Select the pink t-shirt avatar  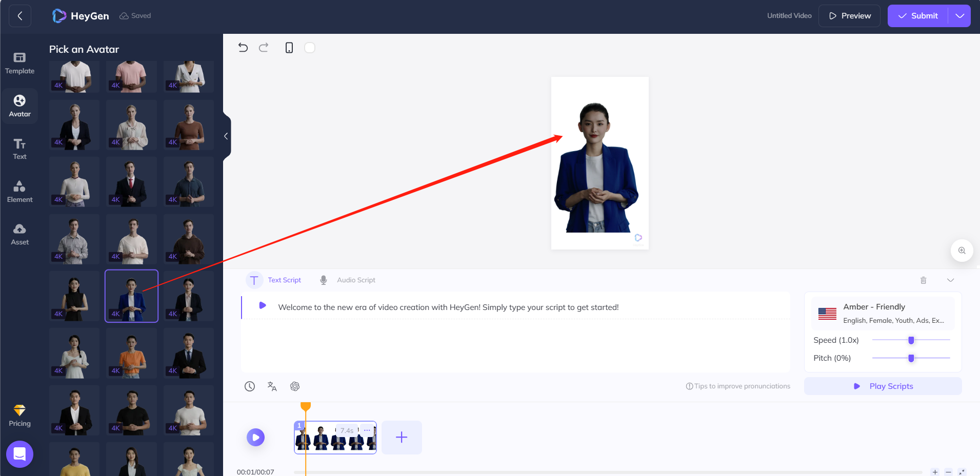(x=131, y=76)
